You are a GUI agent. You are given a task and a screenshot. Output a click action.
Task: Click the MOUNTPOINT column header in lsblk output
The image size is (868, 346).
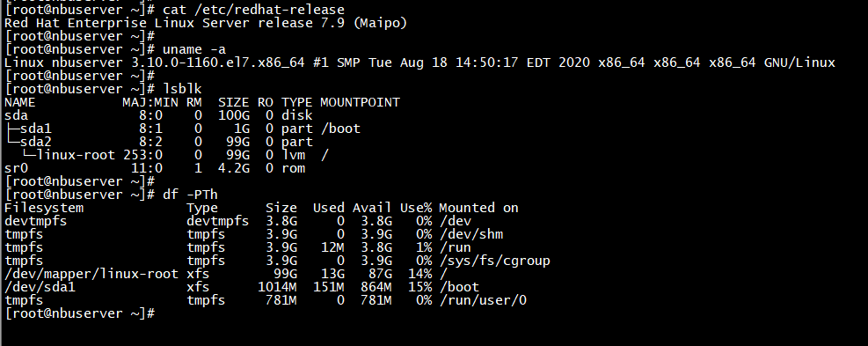(x=360, y=103)
